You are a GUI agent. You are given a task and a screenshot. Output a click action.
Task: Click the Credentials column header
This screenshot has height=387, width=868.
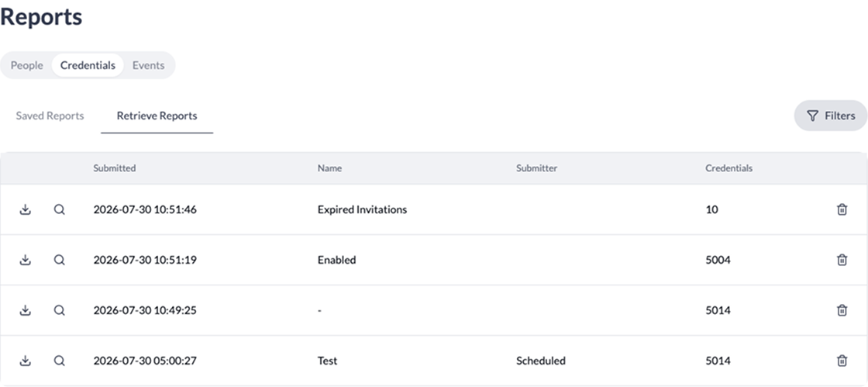[728, 168]
